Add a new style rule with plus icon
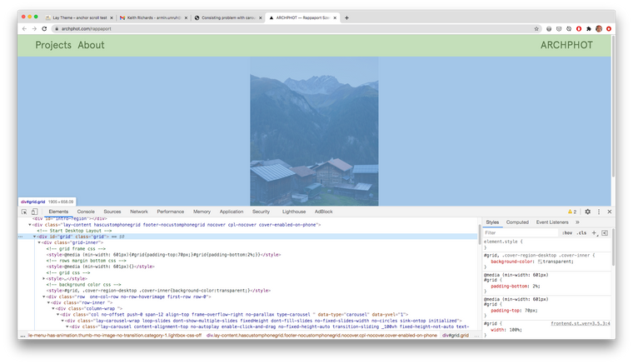The width and height of the screenshot is (633, 364). (594, 233)
